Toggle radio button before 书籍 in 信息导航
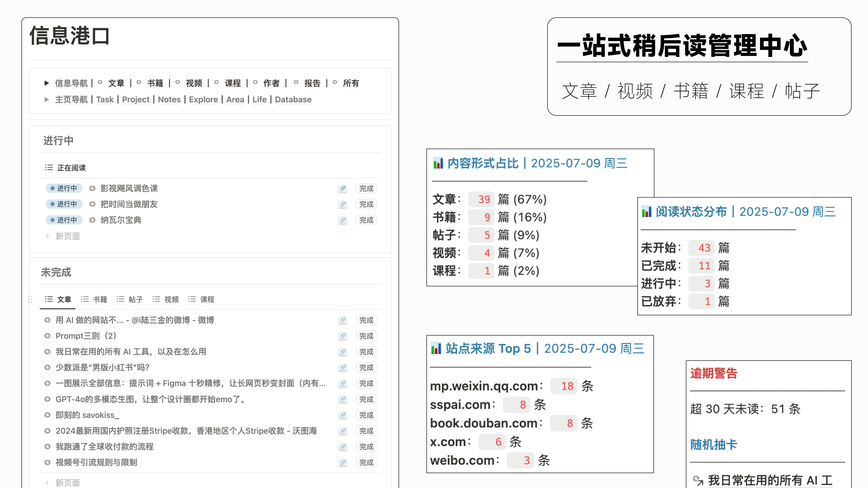868x488 pixels. click(139, 83)
